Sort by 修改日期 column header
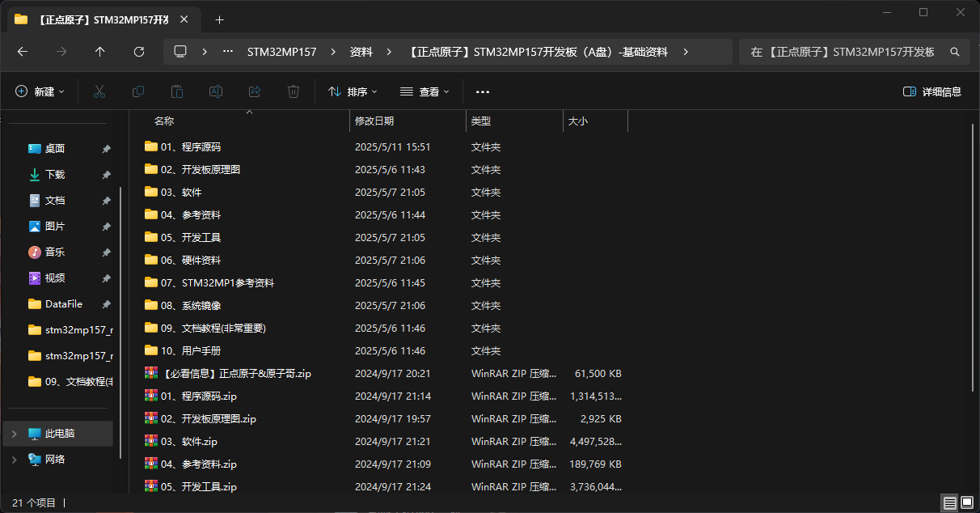This screenshot has height=513, width=980. 374,121
